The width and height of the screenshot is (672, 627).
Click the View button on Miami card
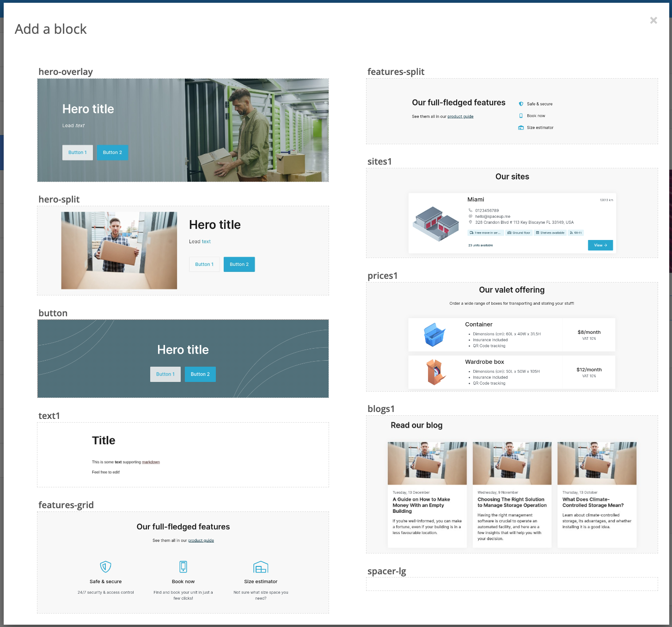click(x=600, y=245)
